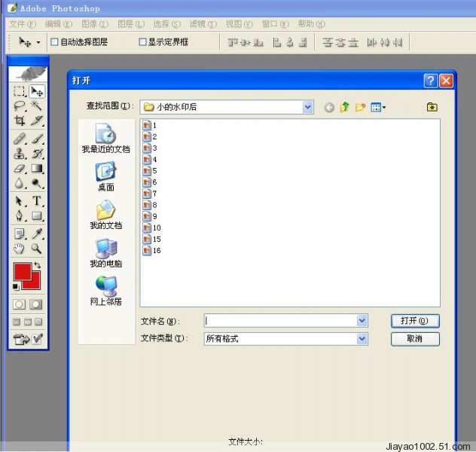
Task: Open the 帮助 menu
Action: click(311, 23)
